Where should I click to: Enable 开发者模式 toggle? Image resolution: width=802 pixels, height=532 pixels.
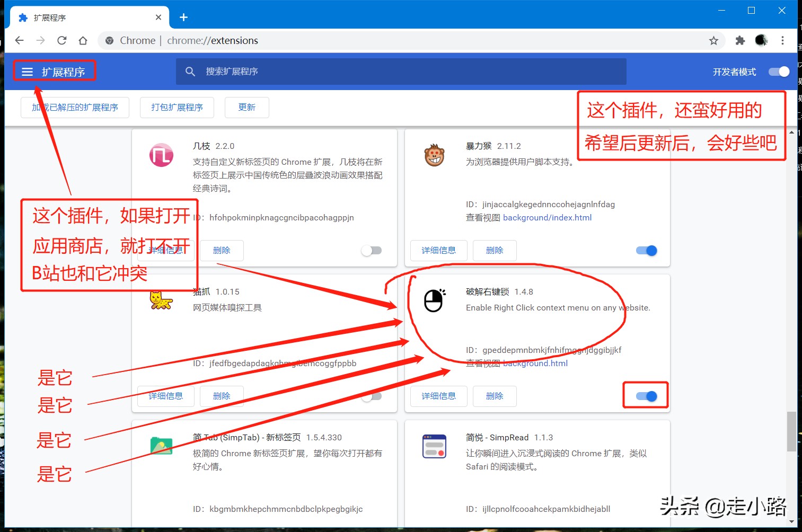778,72
